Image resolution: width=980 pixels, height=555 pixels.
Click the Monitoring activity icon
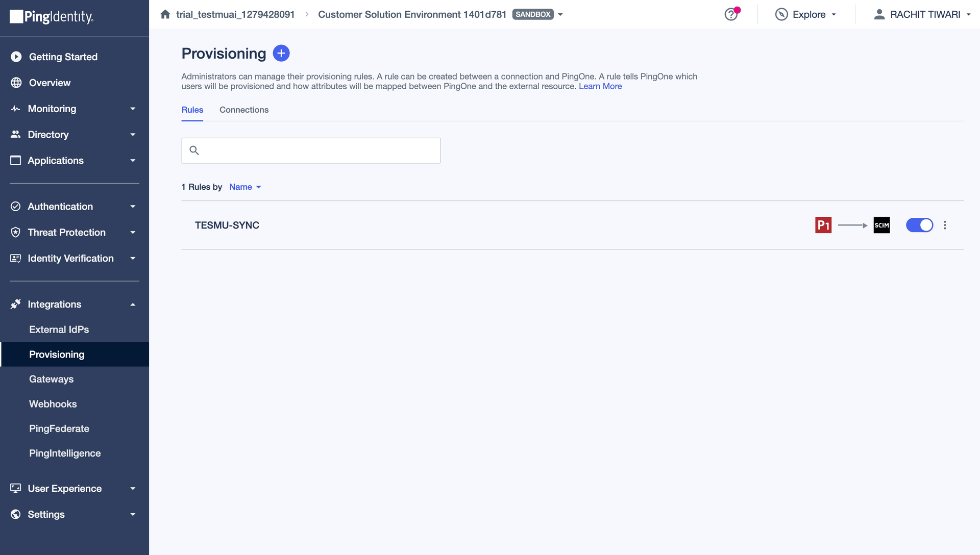click(x=16, y=108)
